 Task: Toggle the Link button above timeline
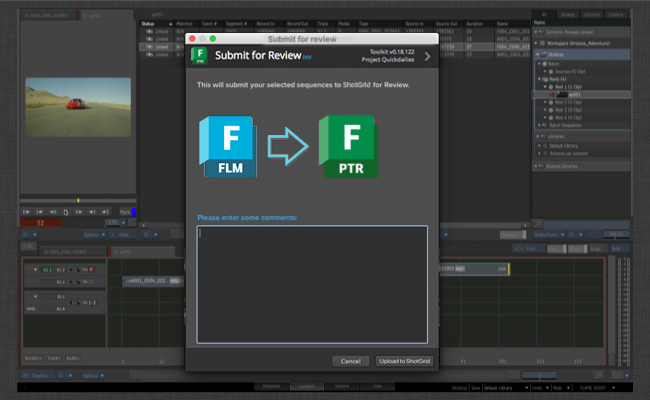point(556,249)
